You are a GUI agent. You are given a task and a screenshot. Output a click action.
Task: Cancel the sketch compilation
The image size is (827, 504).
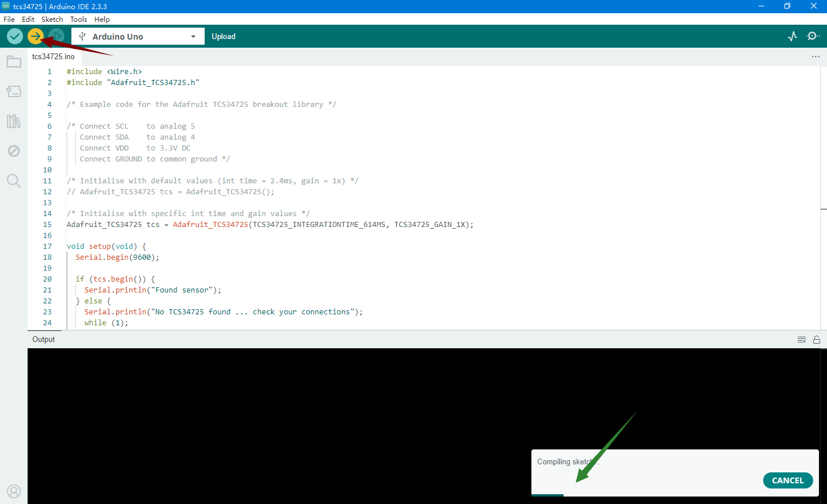788,480
